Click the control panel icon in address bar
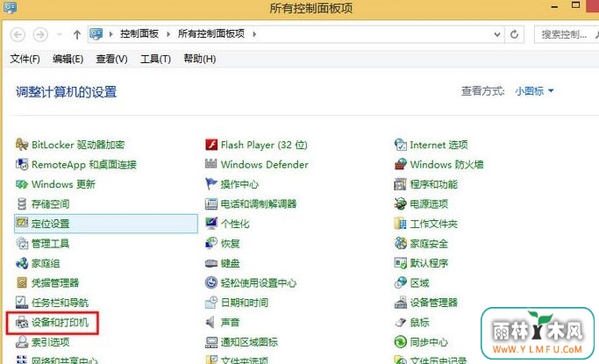The width and height of the screenshot is (599, 364). pyautogui.click(x=96, y=34)
